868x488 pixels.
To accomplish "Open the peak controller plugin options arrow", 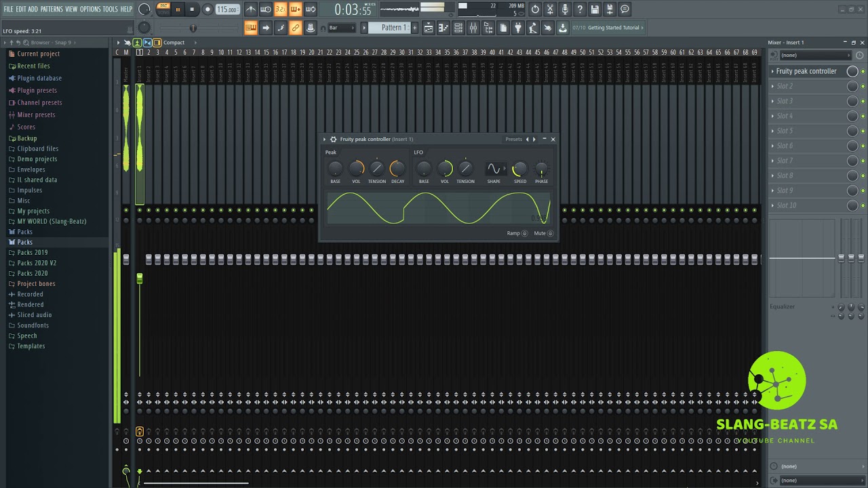I will 324,140.
